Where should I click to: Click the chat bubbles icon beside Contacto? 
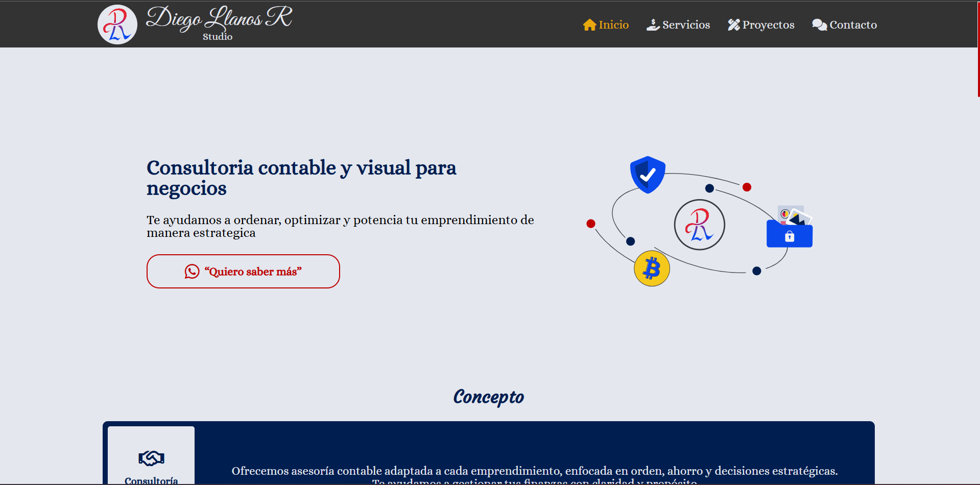(819, 25)
